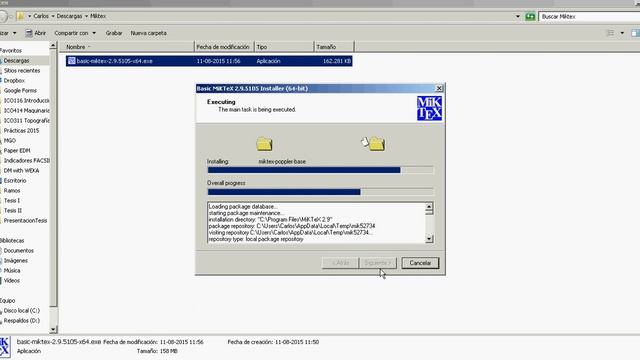Select Sitios recientes in sidebar

(22, 71)
